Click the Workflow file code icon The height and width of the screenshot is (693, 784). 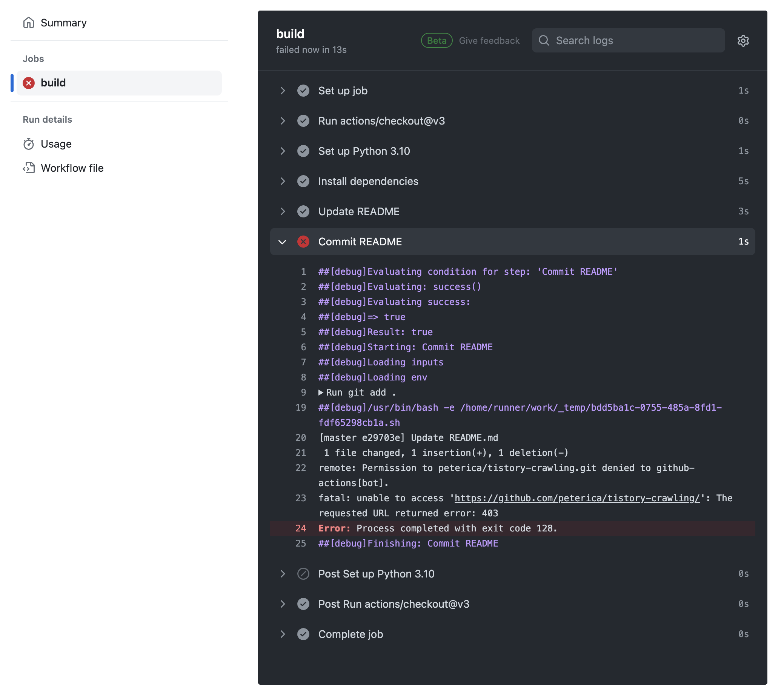[x=29, y=168]
